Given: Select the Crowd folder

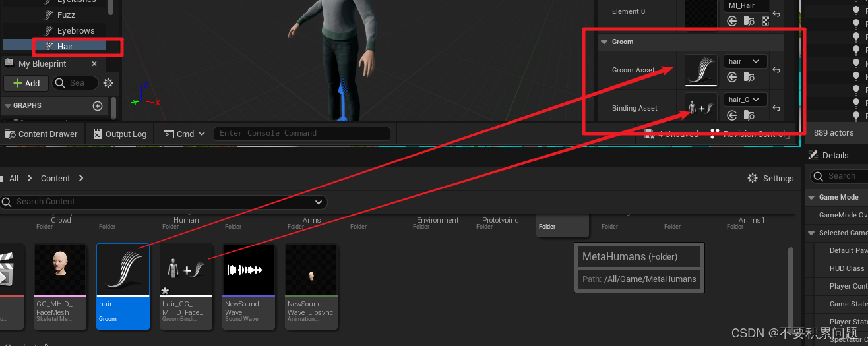Looking at the screenshot, I should click(61, 223).
